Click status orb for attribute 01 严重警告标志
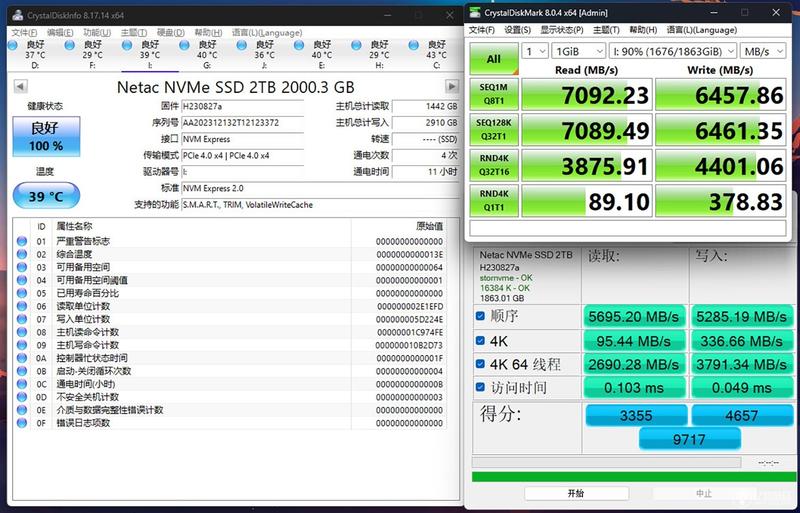This screenshot has height=513, width=800. [x=22, y=241]
